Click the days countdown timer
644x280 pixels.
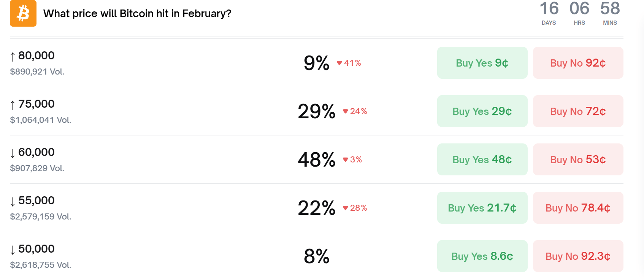coord(549,13)
